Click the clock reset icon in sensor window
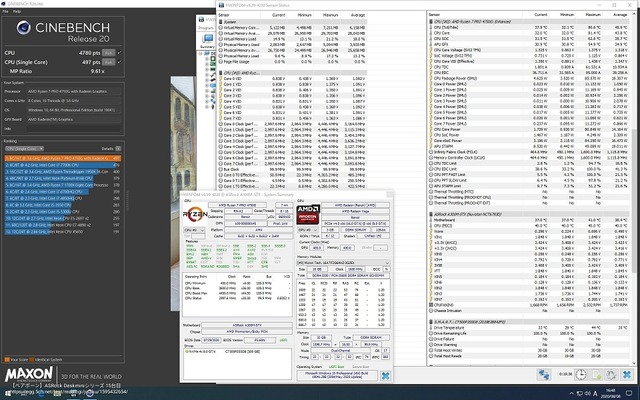The image size is (640, 400). click(580, 374)
